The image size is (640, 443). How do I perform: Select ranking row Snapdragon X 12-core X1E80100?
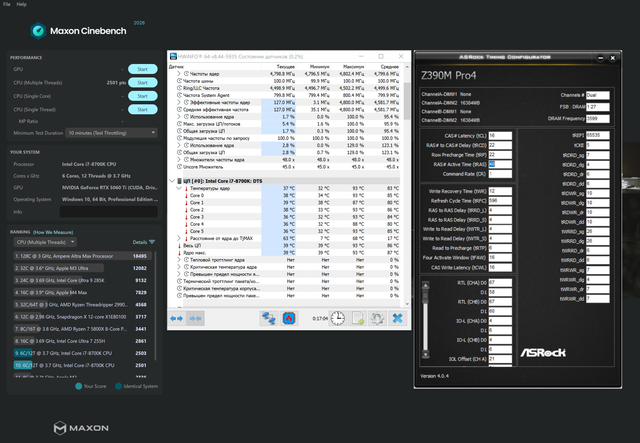pyautogui.click(x=83, y=317)
